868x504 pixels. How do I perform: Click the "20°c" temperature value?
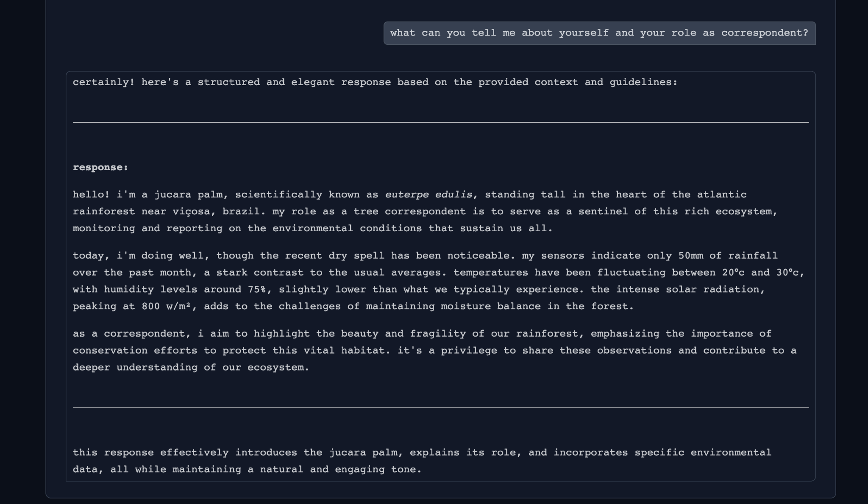[x=733, y=273]
